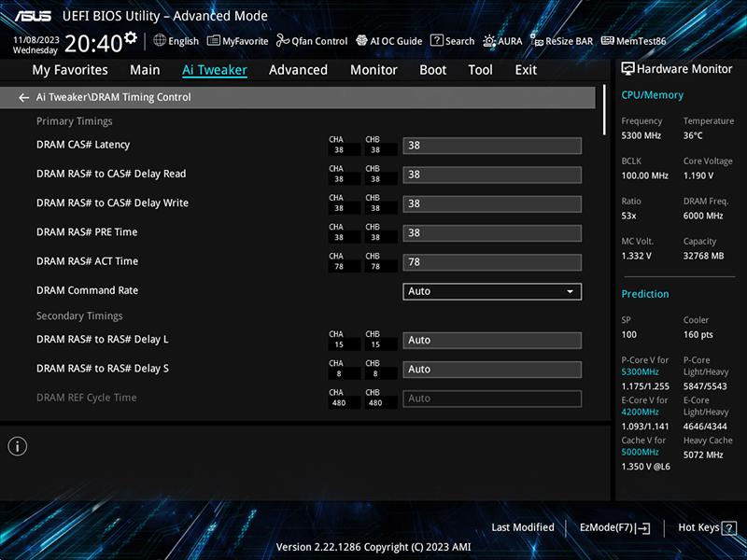Go to the Boot tab
747x560 pixels.
click(433, 70)
